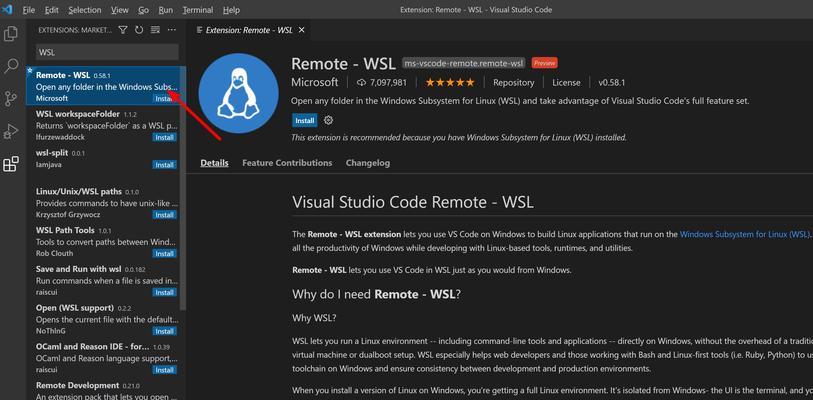
Task: Open the Go menu
Action: coord(144,10)
